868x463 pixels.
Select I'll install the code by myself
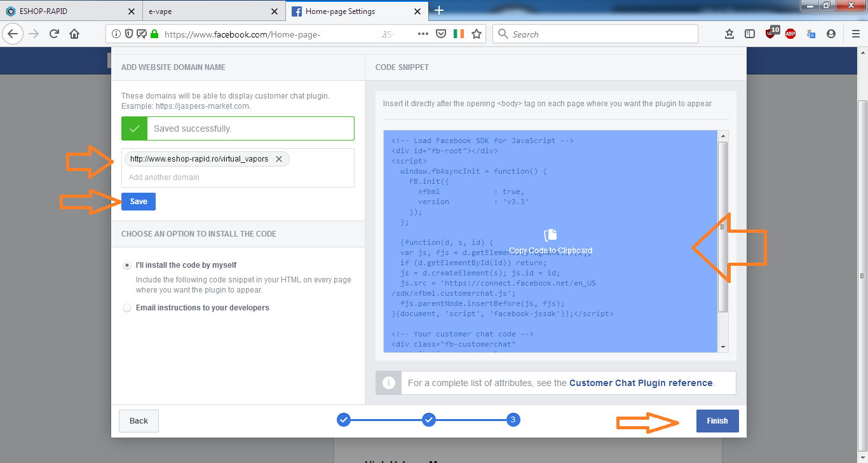pyautogui.click(x=127, y=265)
